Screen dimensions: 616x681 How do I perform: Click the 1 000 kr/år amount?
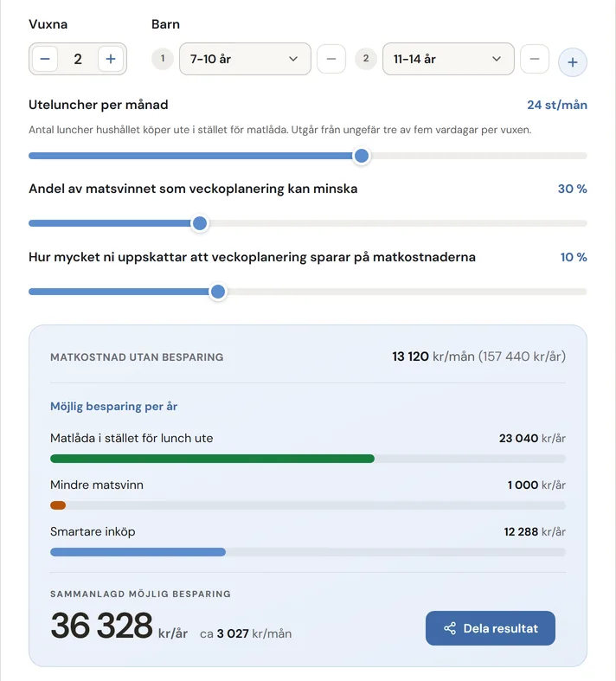coord(536,485)
